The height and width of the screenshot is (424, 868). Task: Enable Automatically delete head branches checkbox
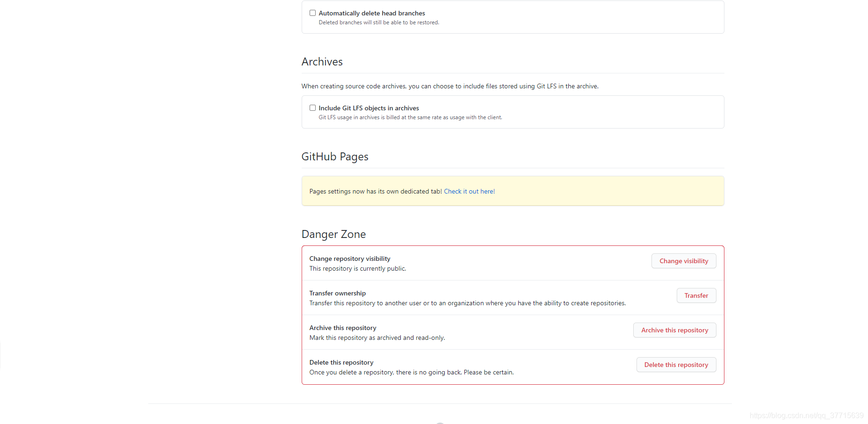tap(312, 13)
